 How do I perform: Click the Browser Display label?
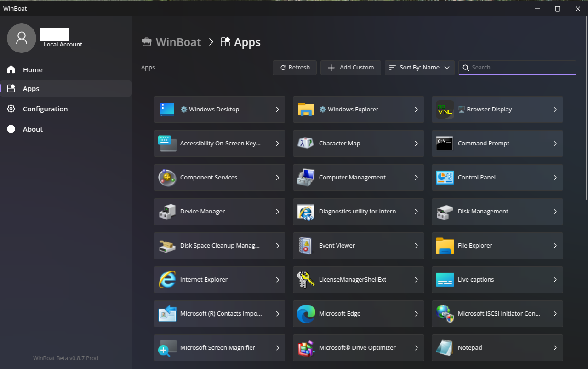(489, 110)
